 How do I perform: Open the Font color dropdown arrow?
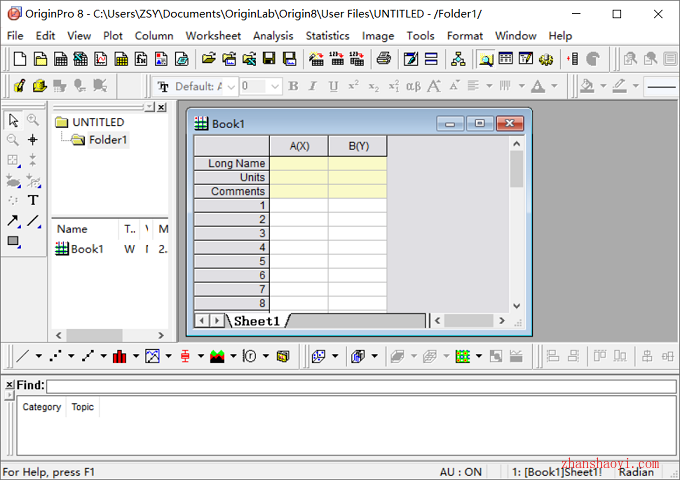(554, 86)
